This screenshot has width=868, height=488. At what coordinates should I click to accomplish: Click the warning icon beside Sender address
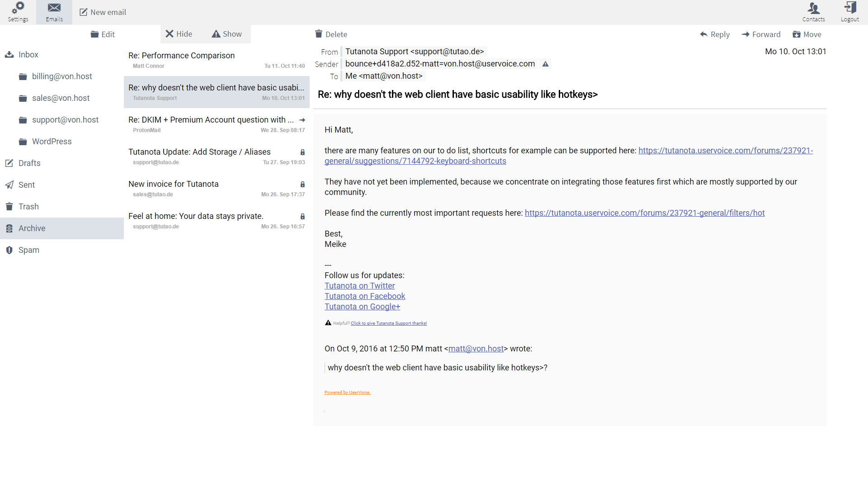[x=546, y=64]
